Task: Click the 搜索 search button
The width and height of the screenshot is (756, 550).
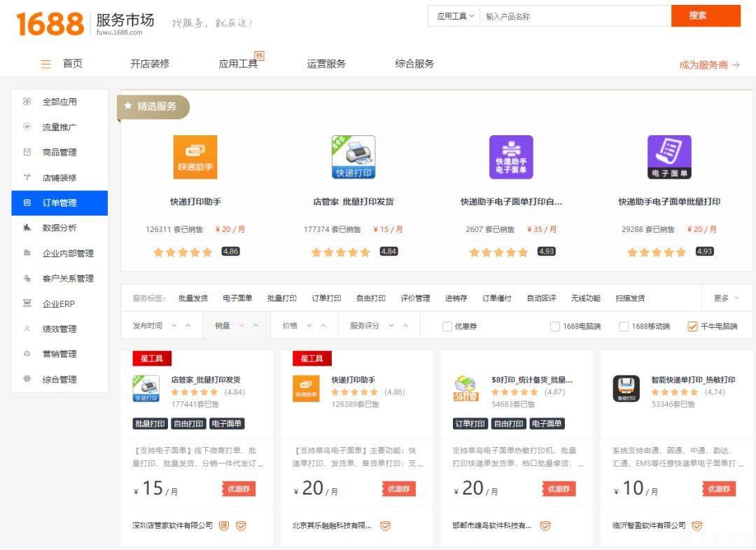Action: (x=706, y=15)
